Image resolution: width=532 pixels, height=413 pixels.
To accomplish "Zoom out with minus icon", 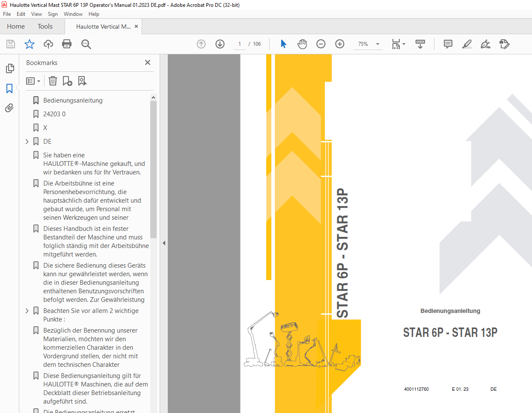I will click(321, 44).
